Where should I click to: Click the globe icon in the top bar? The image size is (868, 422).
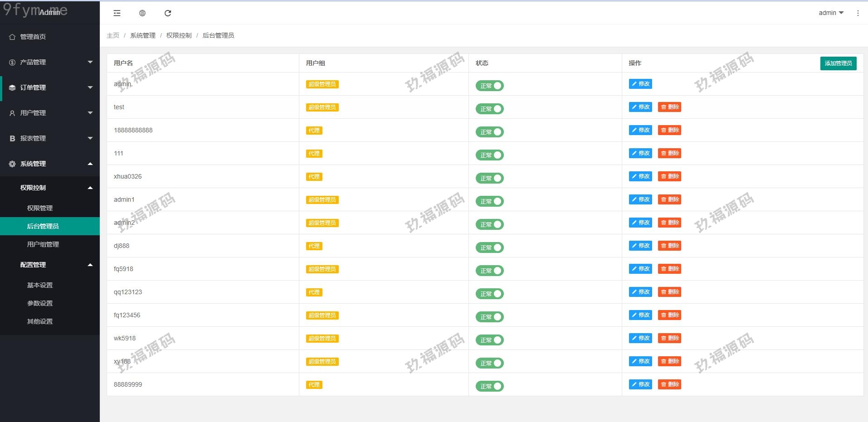(142, 13)
